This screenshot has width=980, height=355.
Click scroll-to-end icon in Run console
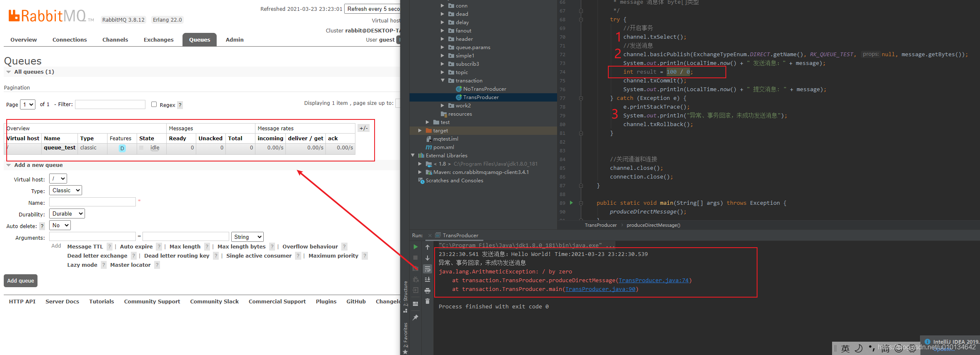click(x=427, y=280)
